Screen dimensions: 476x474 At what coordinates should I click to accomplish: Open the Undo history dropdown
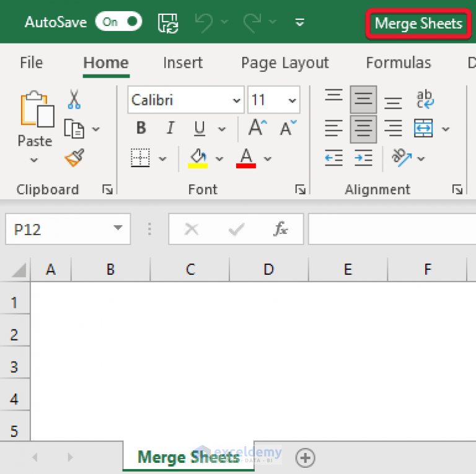(x=224, y=22)
